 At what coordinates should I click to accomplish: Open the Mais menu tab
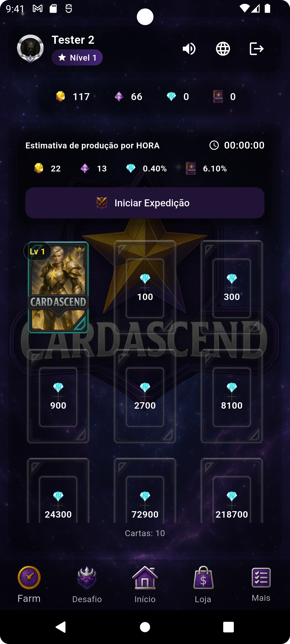261,584
